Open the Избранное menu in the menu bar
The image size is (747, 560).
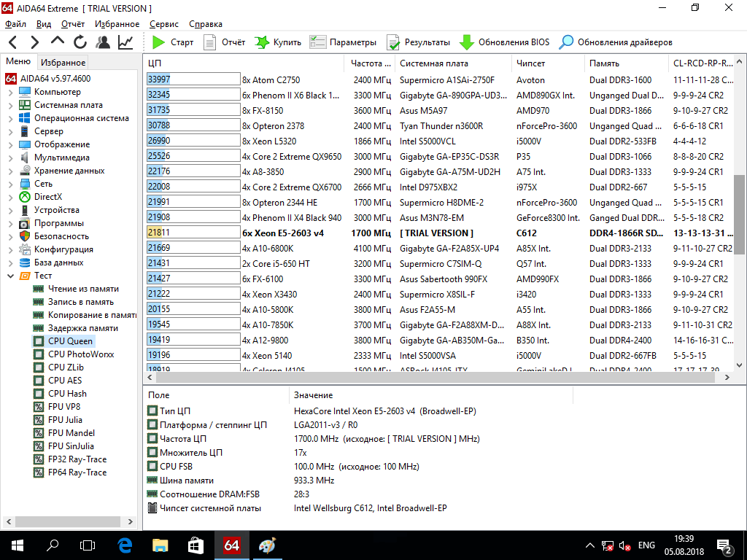click(117, 24)
